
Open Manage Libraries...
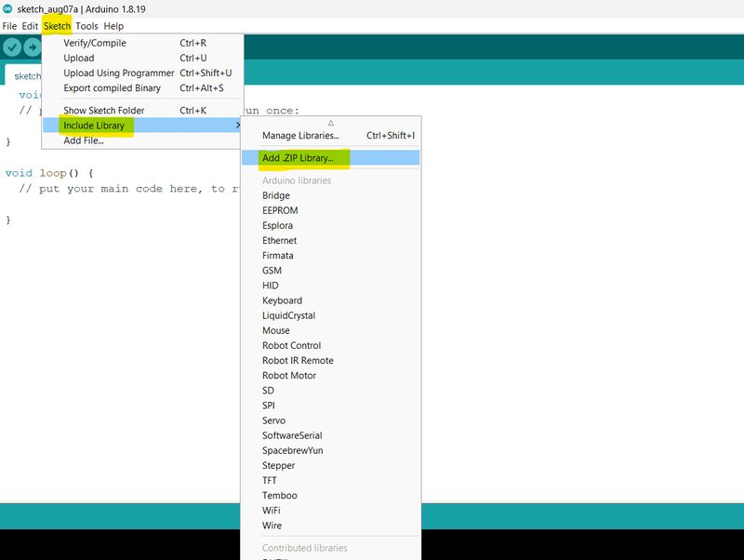click(331, 135)
